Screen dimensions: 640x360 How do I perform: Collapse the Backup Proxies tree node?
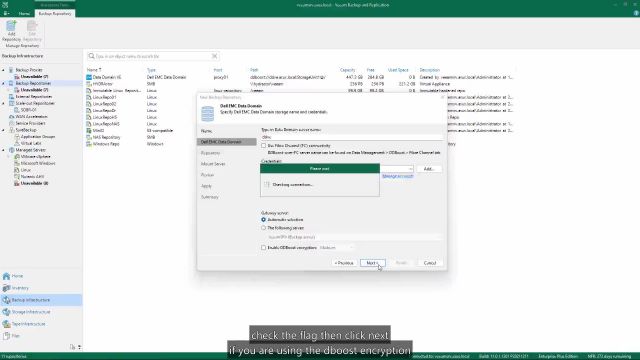[4, 70]
